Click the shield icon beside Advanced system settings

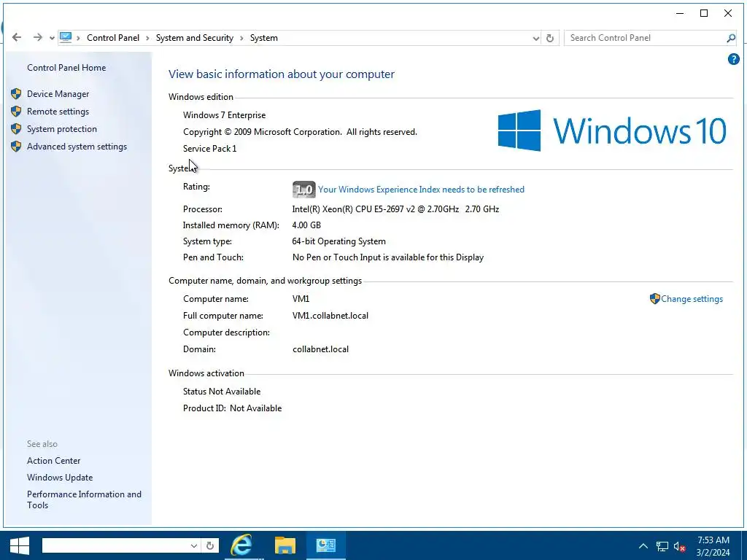16,147
